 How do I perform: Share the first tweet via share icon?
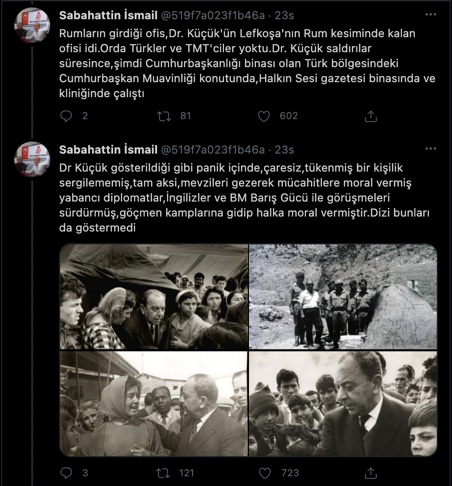point(371,116)
